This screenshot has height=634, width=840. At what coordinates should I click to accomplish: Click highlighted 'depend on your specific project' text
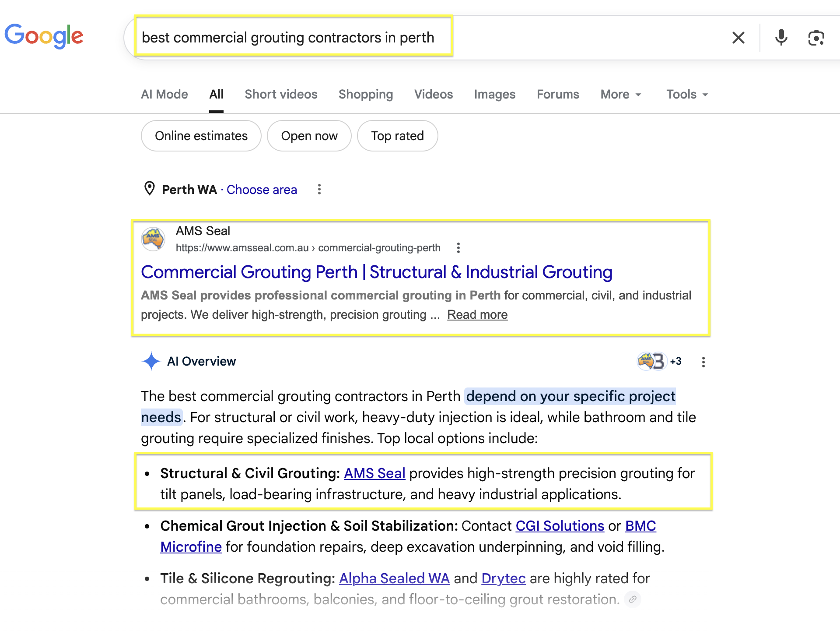[571, 396]
